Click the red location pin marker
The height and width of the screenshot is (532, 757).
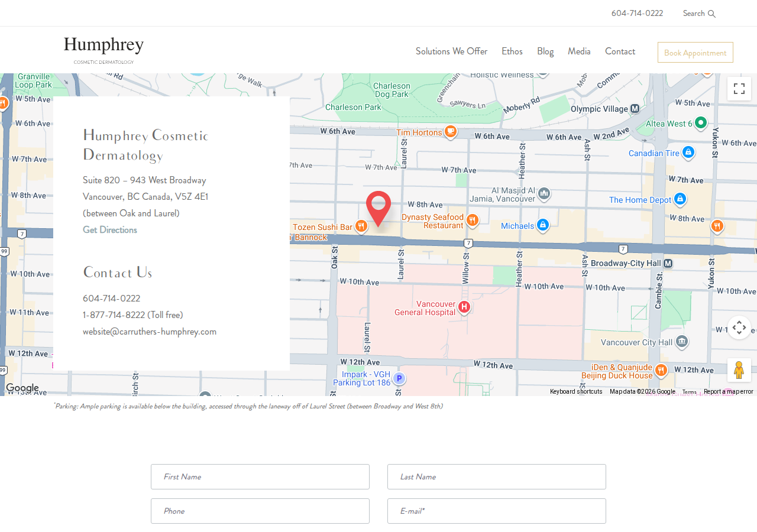[x=378, y=209]
